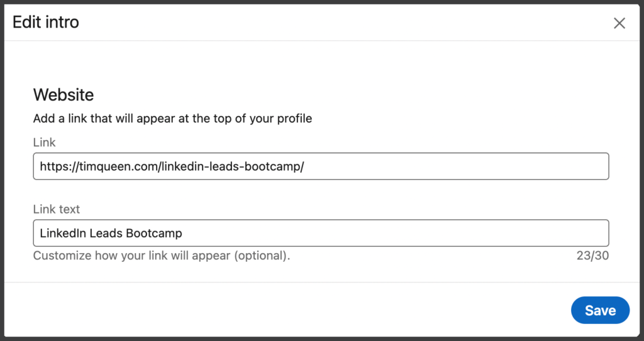Click the word "(optional)" in the helper text

pos(263,256)
